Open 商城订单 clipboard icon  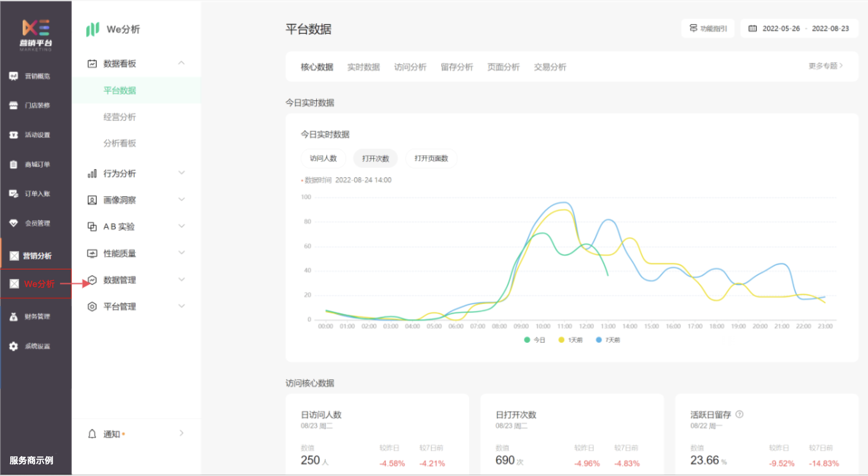pos(14,164)
